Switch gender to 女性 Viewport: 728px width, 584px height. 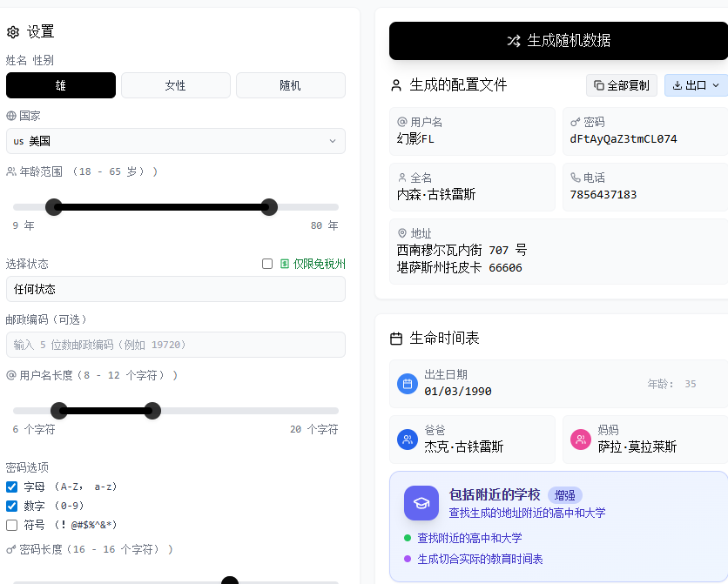coord(175,85)
